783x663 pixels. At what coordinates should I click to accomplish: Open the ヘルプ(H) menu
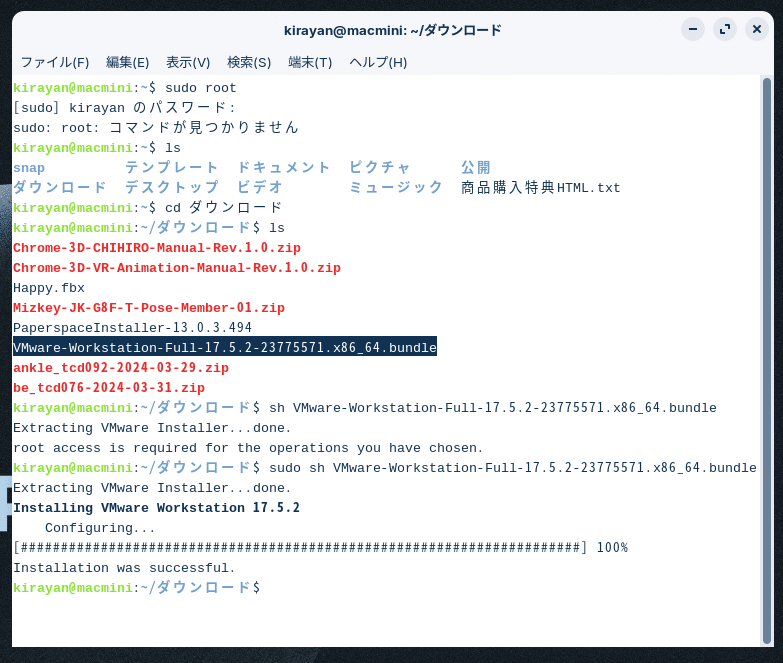[378, 62]
